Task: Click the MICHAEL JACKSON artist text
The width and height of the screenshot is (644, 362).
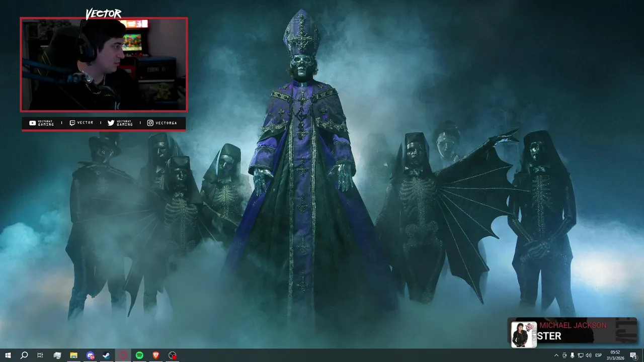Action: pyautogui.click(x=573, y=325)
